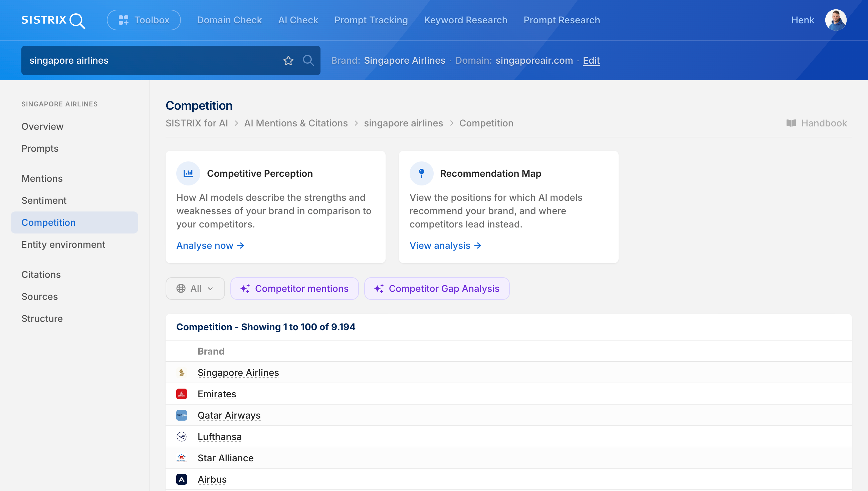Select Mentions in the sidebar

coord(42,178)
